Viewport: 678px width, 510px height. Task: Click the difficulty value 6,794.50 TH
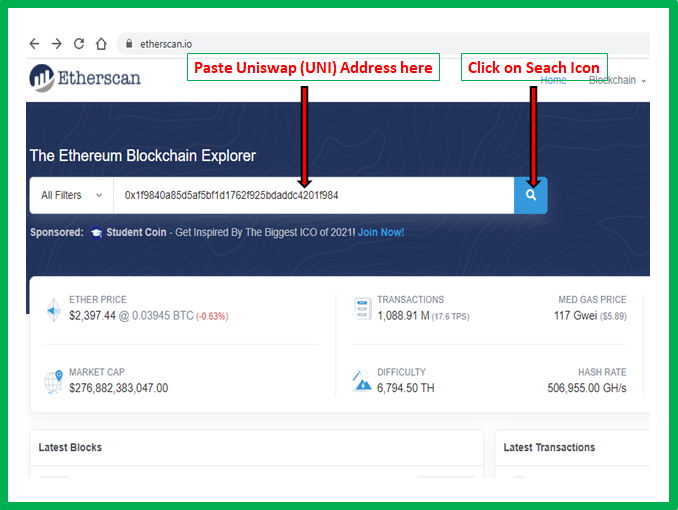point(406,388)
